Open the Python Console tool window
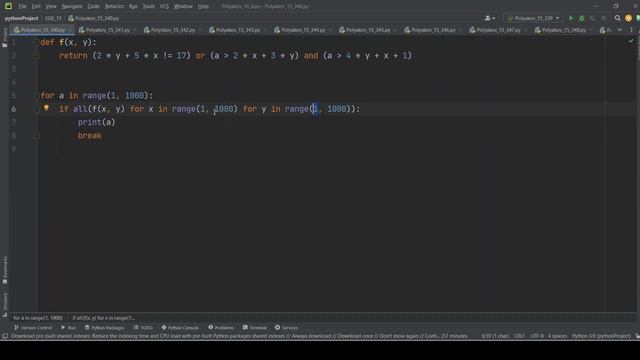 180,328
